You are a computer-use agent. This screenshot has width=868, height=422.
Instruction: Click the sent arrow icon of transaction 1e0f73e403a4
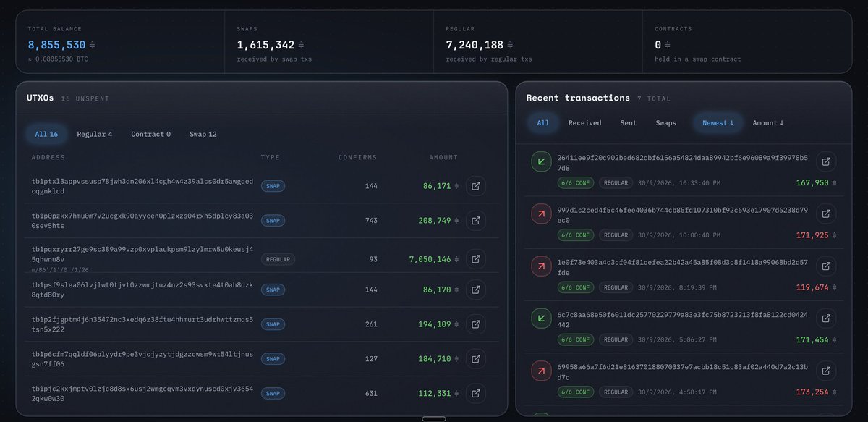pos(540,266)
